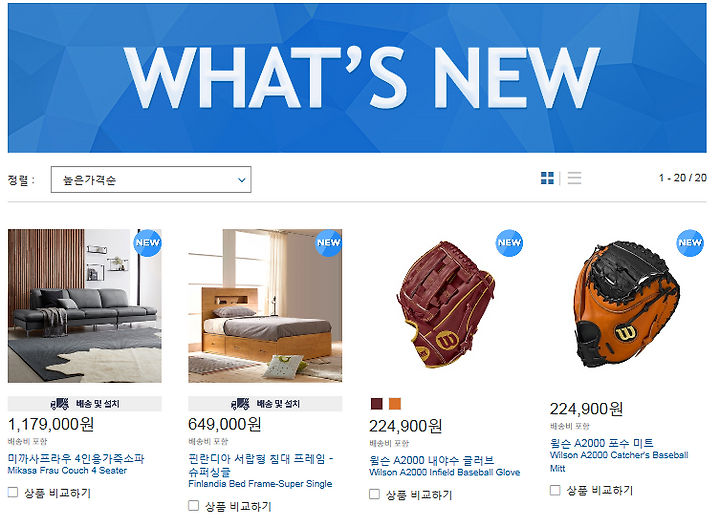The height and width of the screenshot is (526, 720).
Task: Check compare box for Wilson Infield Glove
Action: pos(374,494)
